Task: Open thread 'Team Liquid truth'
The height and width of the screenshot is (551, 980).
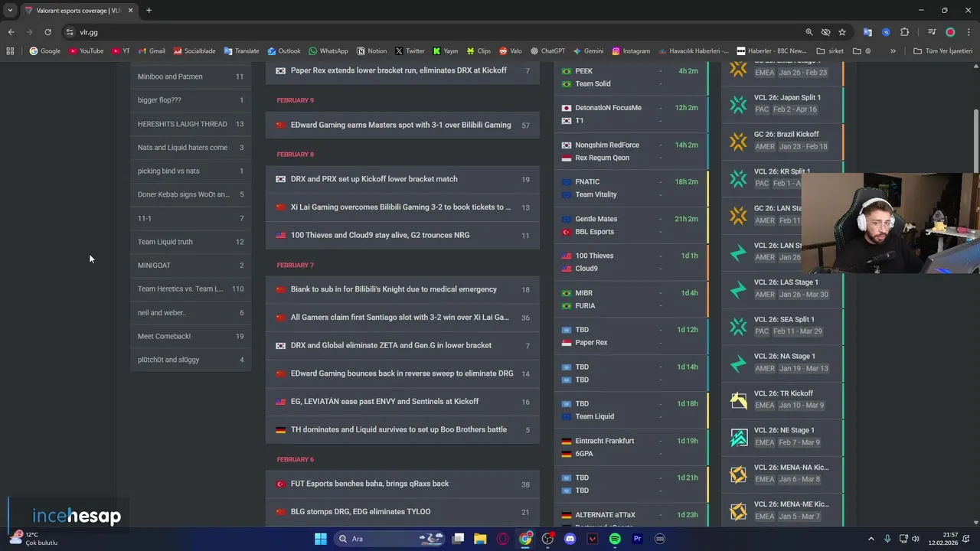Action: click(x=191, y=242)
